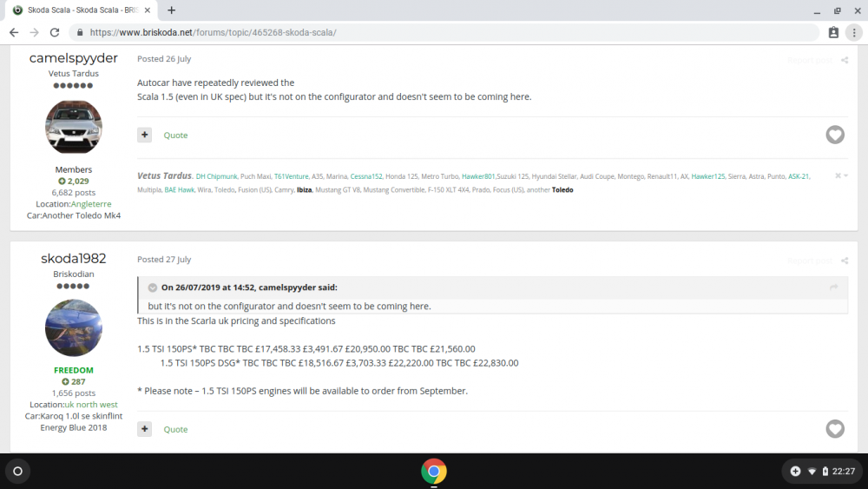The image size is (868, 489).
Task: Close the Skoda Scala tab
Action: click(148, 10)
